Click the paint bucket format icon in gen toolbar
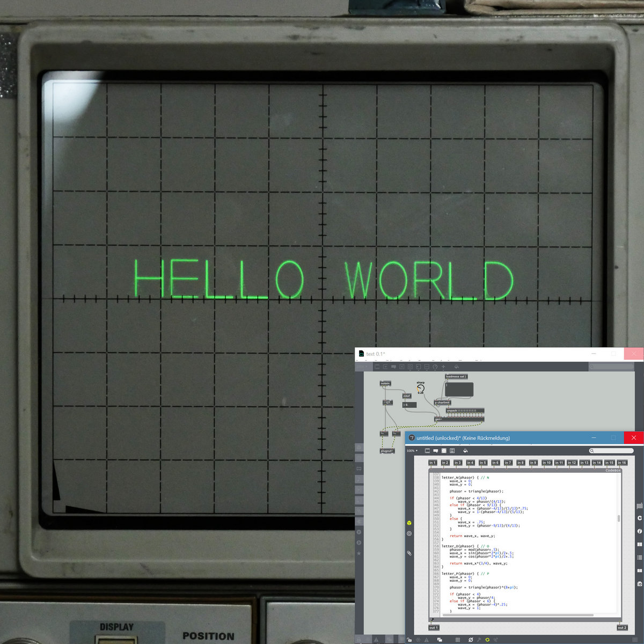 point(465,451)
